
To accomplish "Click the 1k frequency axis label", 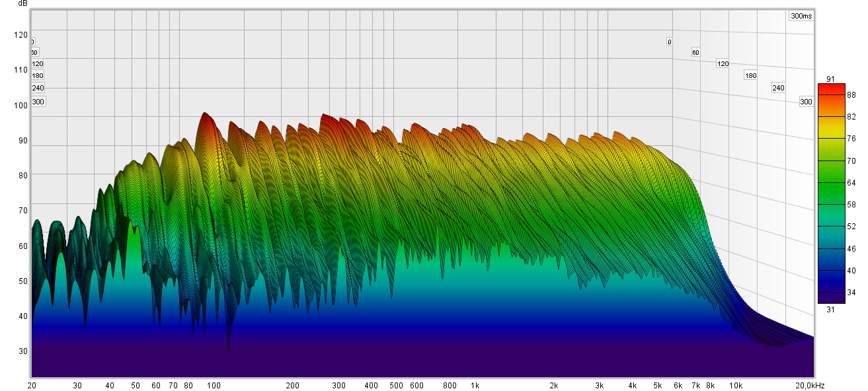I will coord(475,385).
